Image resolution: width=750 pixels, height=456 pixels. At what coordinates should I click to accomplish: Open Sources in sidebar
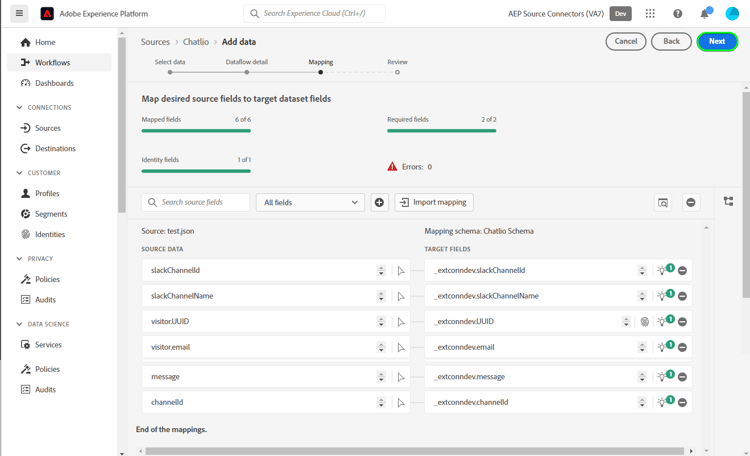(x=47, y=128)
